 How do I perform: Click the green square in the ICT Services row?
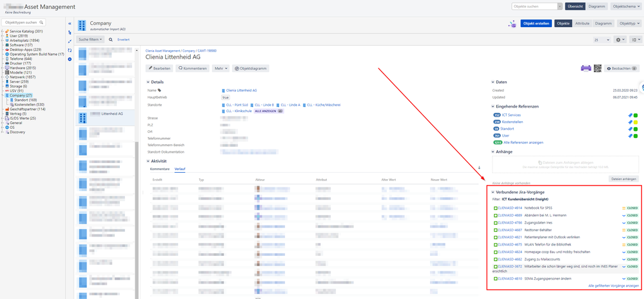636,115
